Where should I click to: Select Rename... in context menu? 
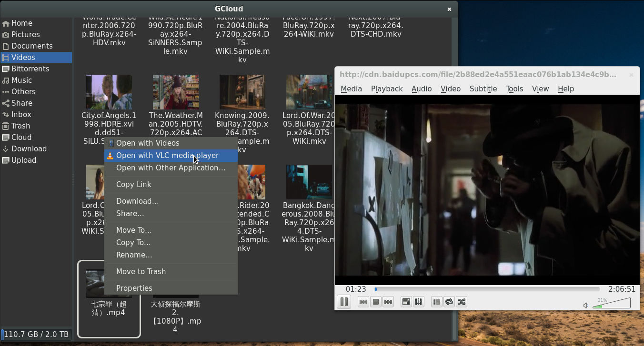[x=171, y=255]
